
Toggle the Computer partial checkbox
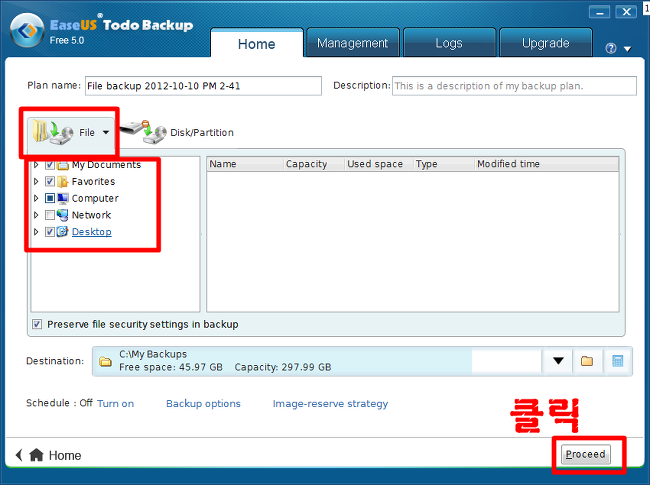point(50,198)
